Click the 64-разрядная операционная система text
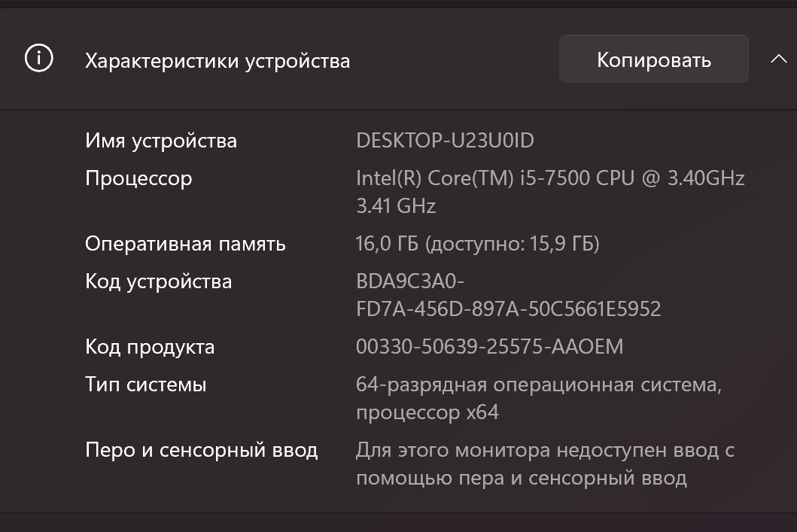The width and height of the screenshot is (797, 532). click(538, 385)
